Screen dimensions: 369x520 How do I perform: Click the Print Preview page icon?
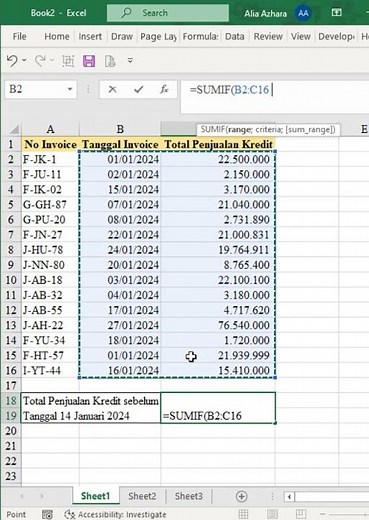[110, 61]
